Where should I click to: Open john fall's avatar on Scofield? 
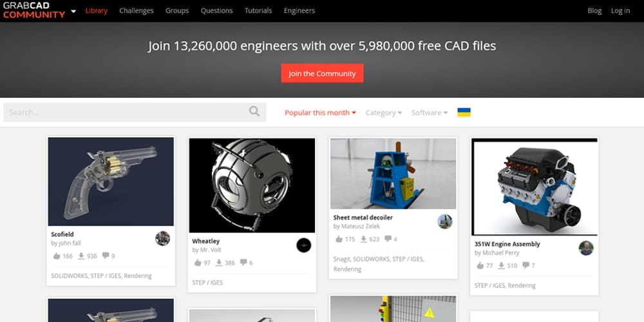click(x=163, y=238)
